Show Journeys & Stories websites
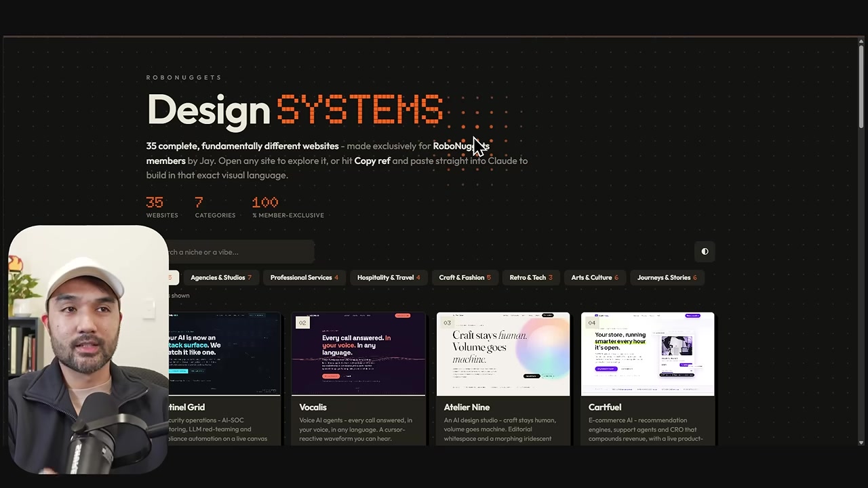Viewport: 868px width, 488px height. 667,277
